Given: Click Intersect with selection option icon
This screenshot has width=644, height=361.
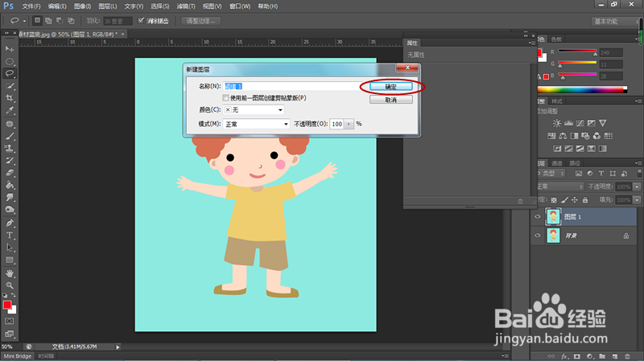Looking at the screenshot, I should click(x=71, y=21).
